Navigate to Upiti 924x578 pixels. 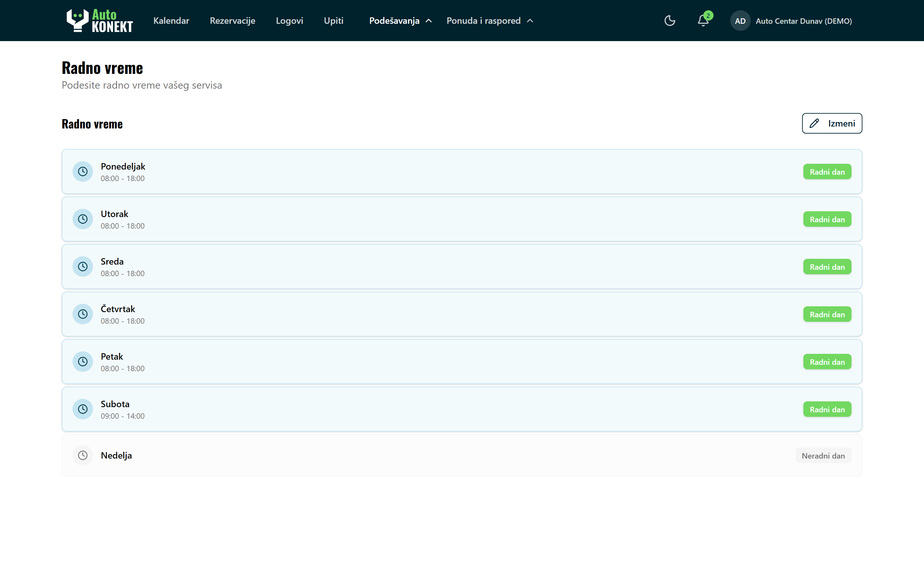coord(334,21)
